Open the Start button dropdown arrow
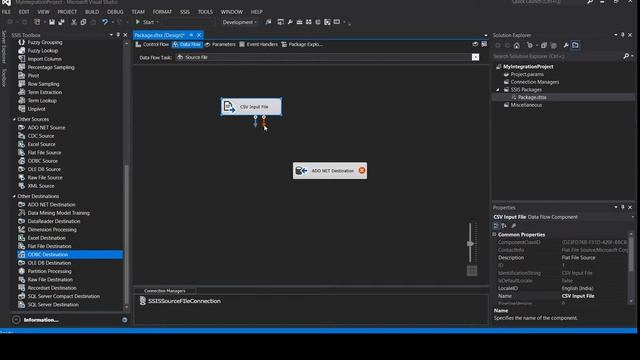 click(158, 22)
